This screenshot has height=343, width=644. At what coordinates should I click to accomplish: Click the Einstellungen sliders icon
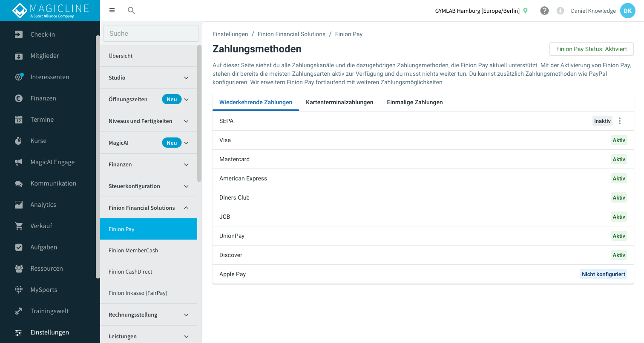[x=19, y=332]
